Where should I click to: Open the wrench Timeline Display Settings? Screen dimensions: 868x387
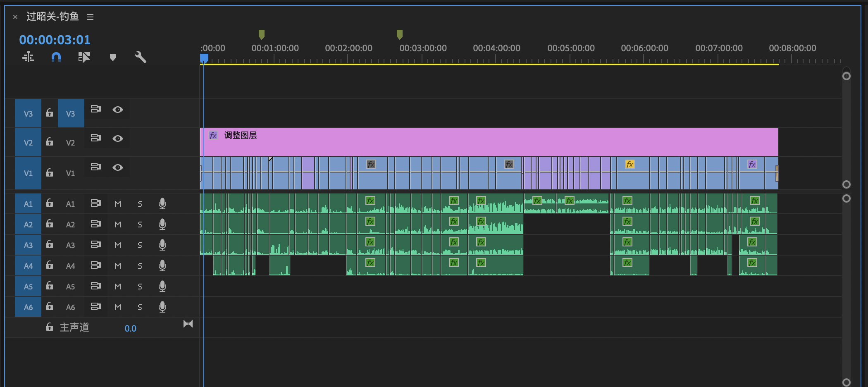coord(141,57)
